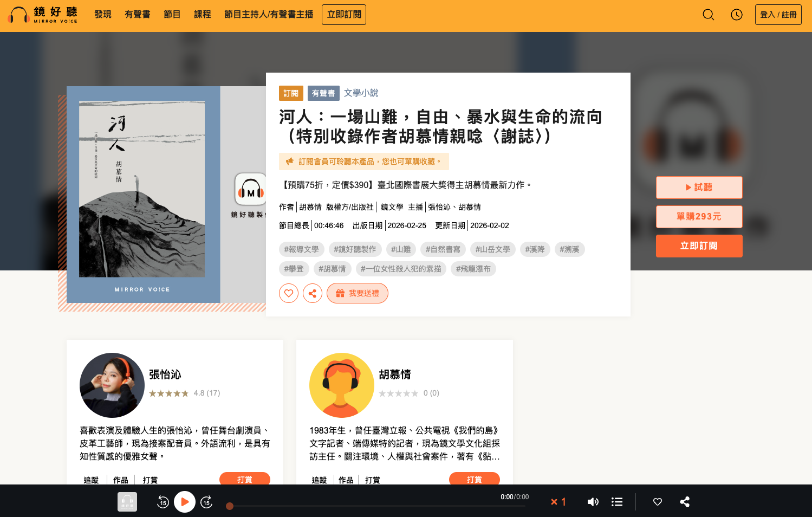Screen dimensions: 812x517
Task: Select tag #自然書寫
Action: (x=443, y=249)
